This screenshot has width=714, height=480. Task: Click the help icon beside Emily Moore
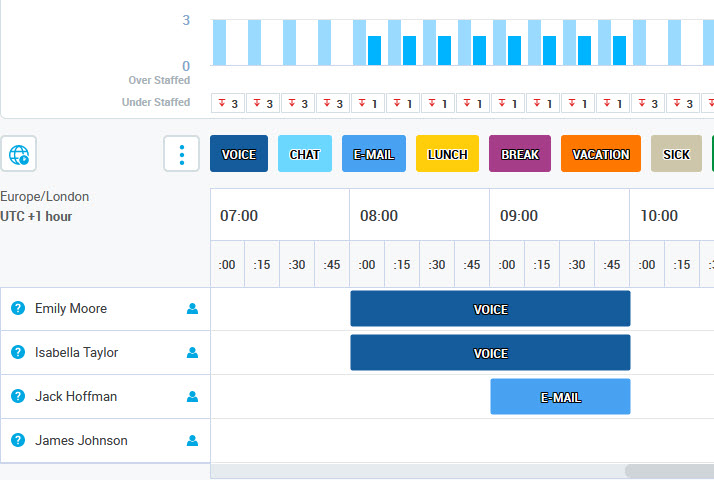tap(17, 309)
